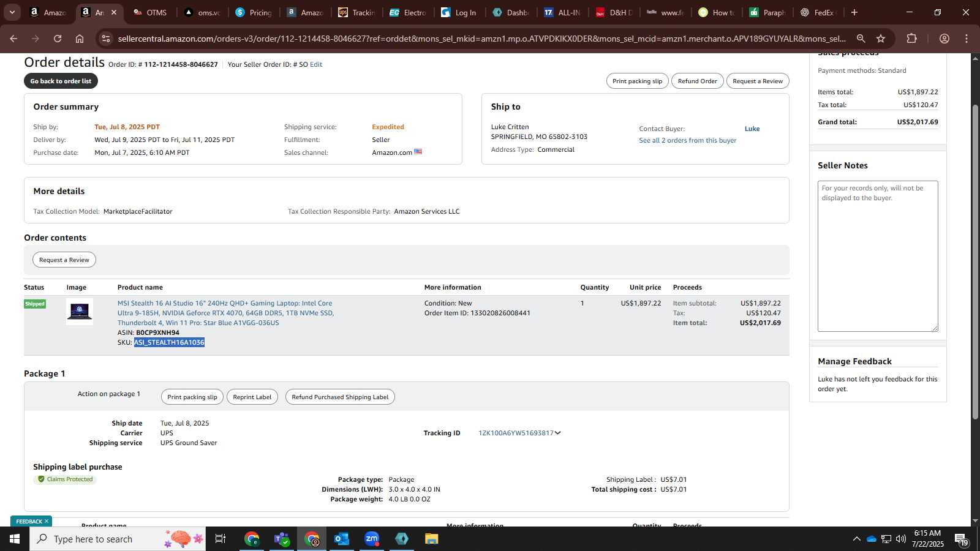Click the Reprint Label button
The height and width of the screenshot is (551, 980).
click(252, 397)
